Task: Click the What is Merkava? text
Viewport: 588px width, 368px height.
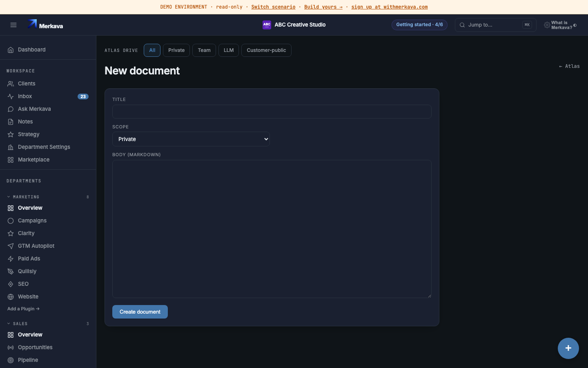Action: coord(561,25)
